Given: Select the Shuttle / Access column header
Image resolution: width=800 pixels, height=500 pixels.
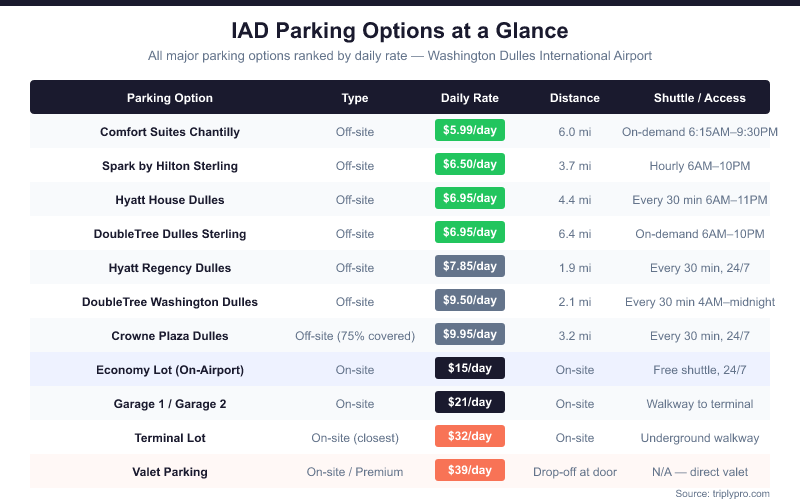Looking at the screenshot, I should click(x=699, y=98).
